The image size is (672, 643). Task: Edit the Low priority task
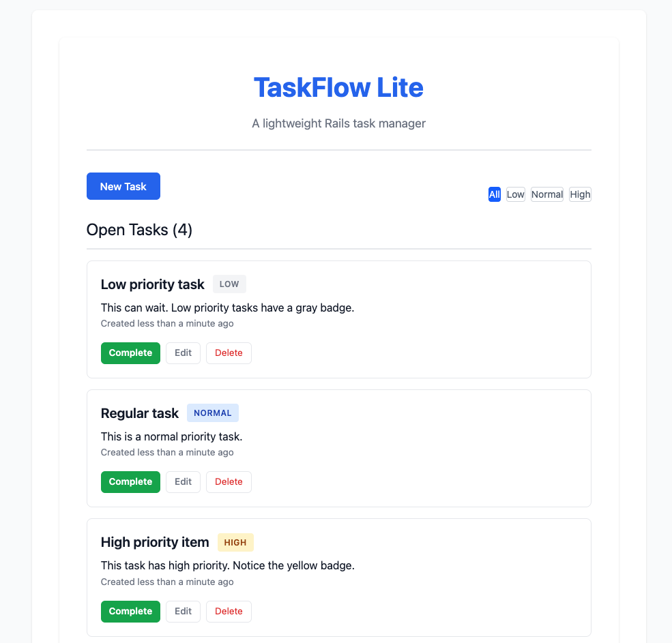[183, 353]
